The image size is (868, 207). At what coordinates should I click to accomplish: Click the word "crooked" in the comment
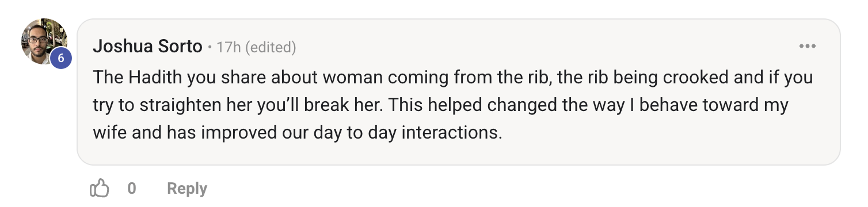pos(699,77)
